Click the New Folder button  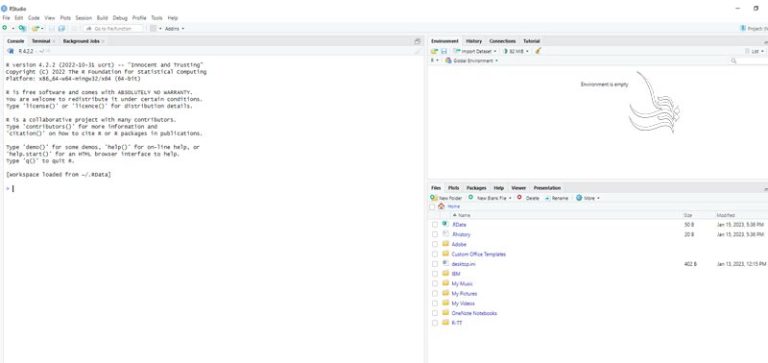(x=446, y=198)
